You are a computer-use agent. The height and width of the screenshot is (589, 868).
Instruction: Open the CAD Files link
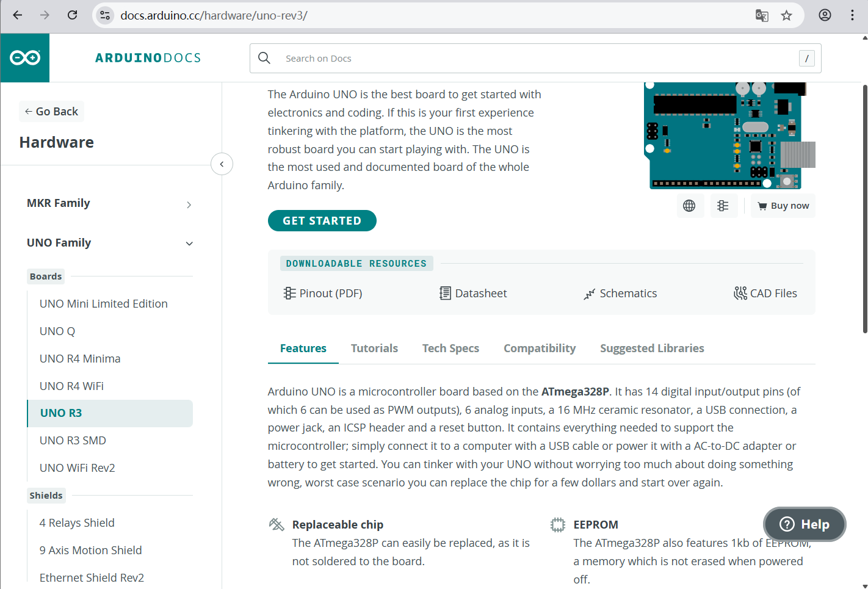pos(765,294)
